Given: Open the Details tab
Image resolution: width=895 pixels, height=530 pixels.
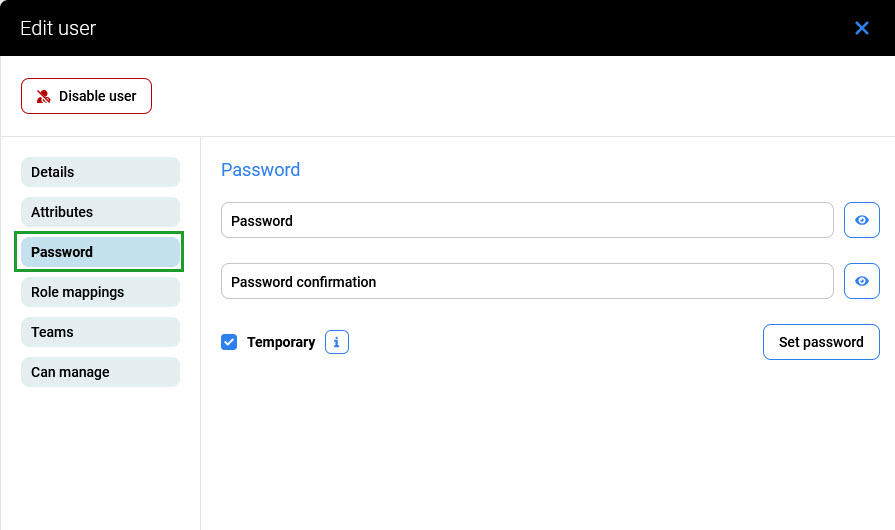Looking at the screenshot, I should (x=100, y=172).
